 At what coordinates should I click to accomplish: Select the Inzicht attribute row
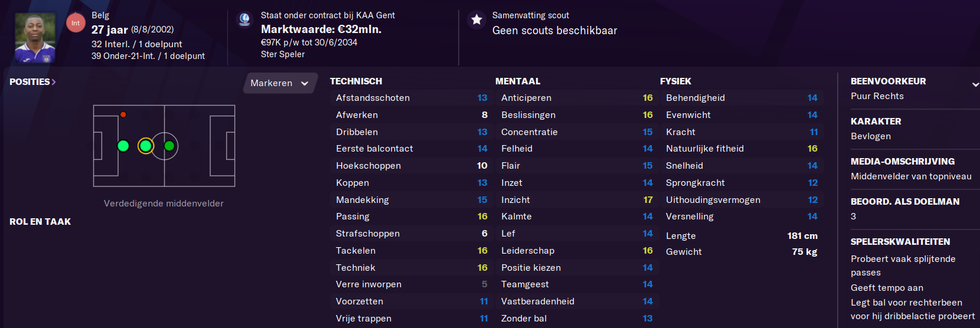coord(577,200)
